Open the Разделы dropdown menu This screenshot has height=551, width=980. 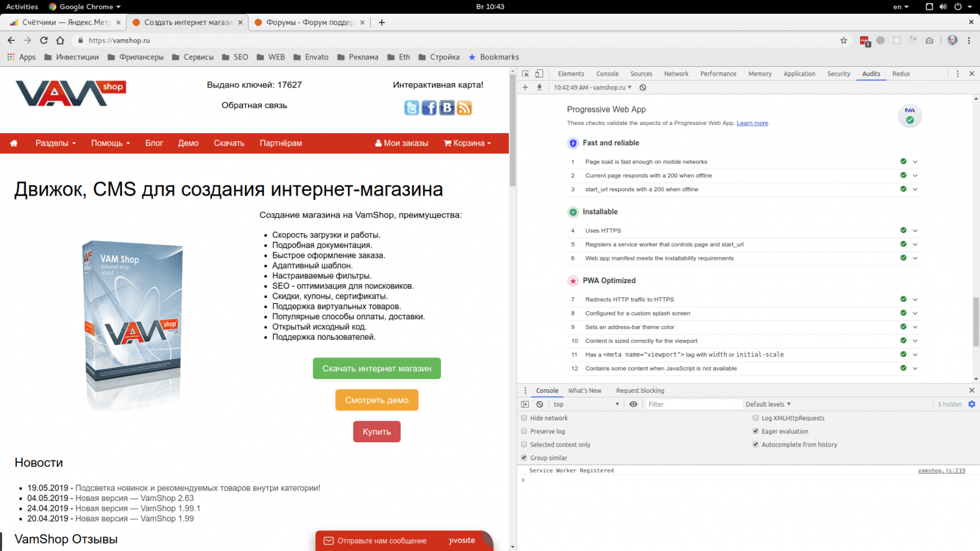point(56,143)
